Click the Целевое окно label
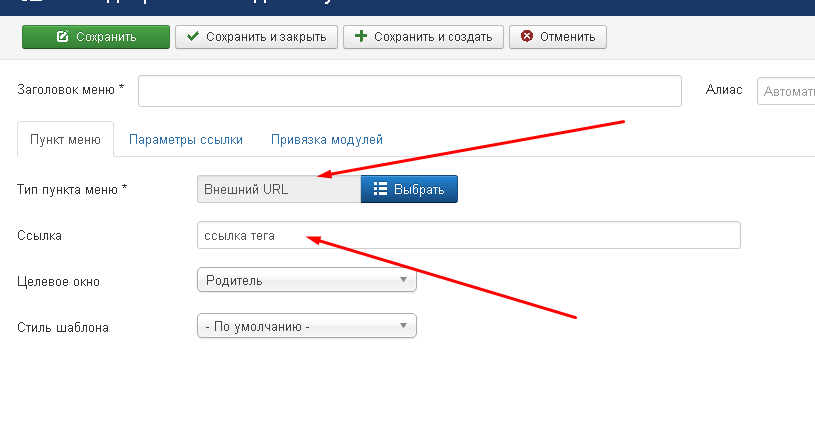 [x=58, y=281]
